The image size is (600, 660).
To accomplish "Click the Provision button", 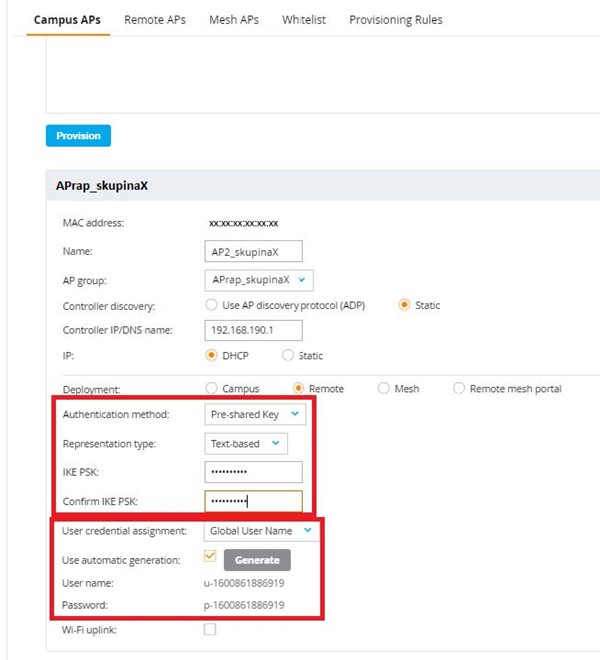I will tap(78, 136).
